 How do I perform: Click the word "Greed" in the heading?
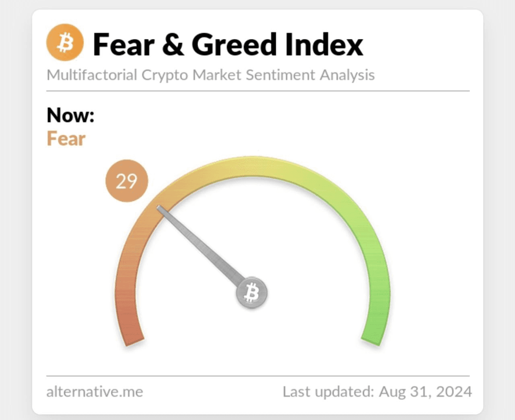(x=234, y=45)
